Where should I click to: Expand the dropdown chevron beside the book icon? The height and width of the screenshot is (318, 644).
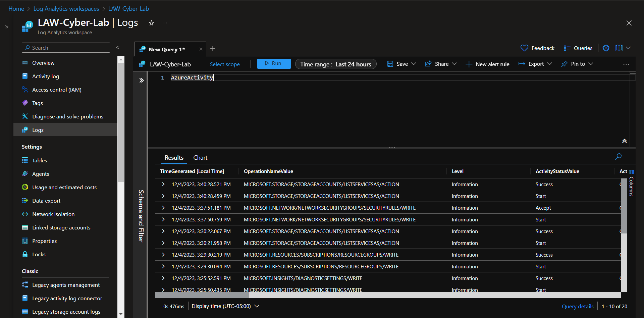tap(628, 48)
